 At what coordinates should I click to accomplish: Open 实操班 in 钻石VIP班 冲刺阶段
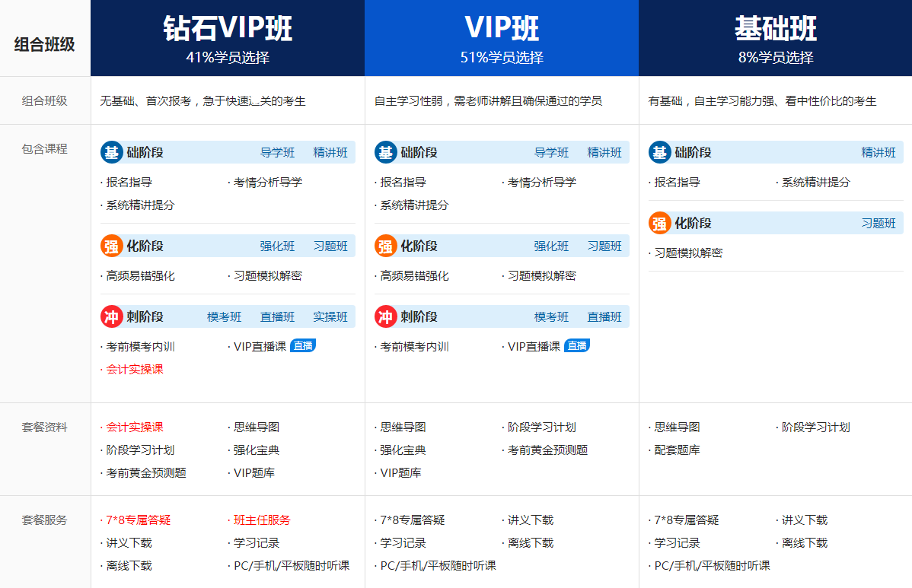330,317
